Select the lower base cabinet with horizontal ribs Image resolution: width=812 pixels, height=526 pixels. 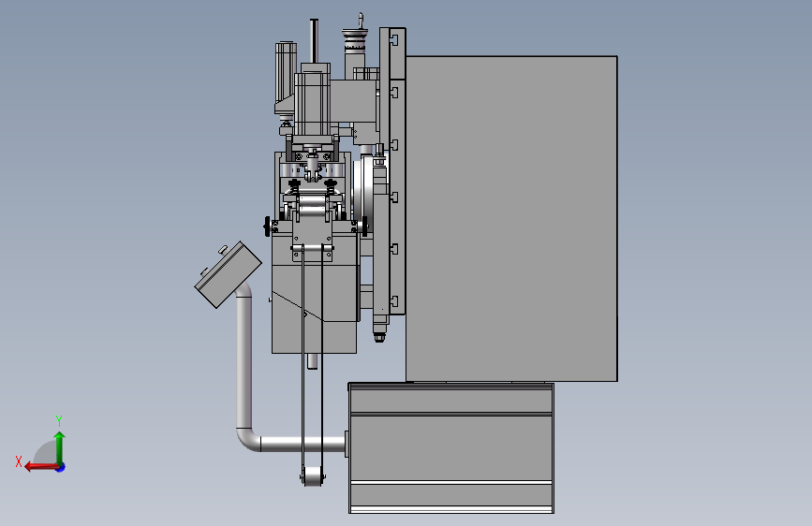(451, 448)
